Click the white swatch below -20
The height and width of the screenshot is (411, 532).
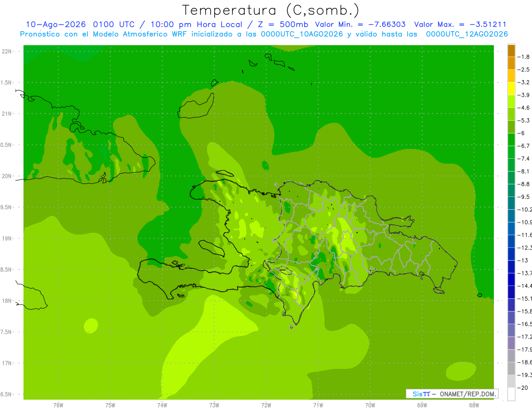pyautogui.click(x=511, y=394)
